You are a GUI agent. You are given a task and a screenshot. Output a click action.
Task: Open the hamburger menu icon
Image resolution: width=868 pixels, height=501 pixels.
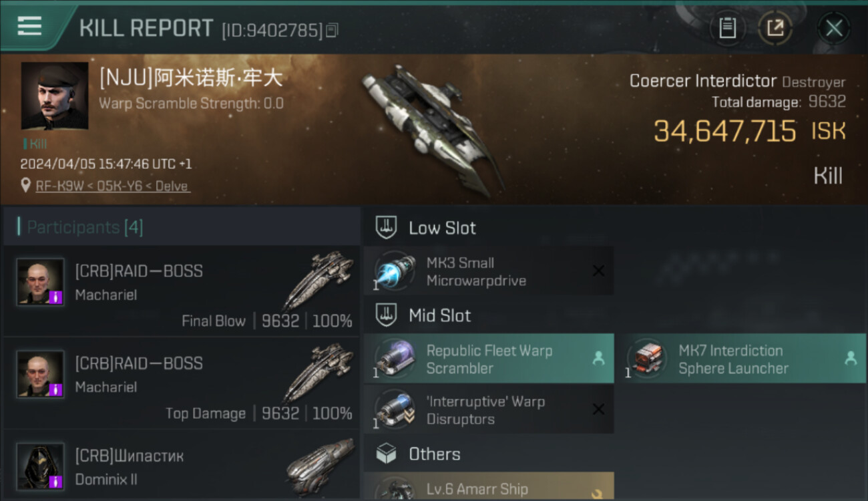pos(29,26)
